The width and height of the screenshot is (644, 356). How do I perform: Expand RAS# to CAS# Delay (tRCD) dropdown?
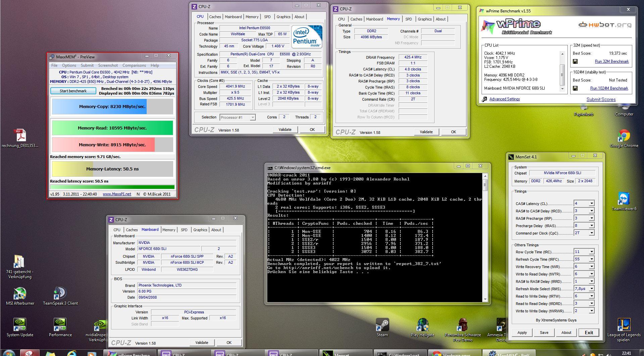point(592,211)
